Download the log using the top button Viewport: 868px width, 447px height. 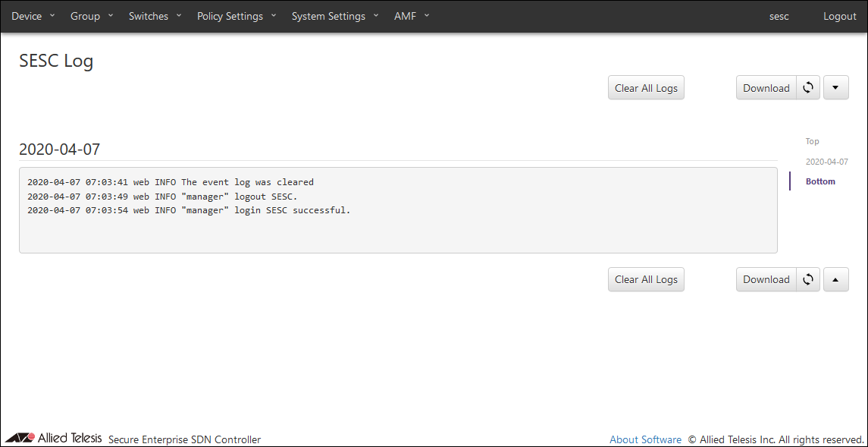[x=766, y=88]
